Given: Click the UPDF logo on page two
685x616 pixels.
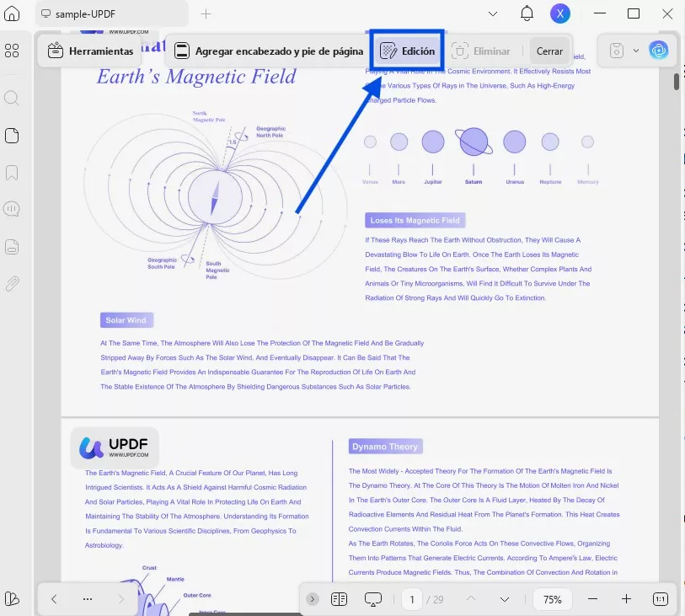Looking at the screenshot, I should pyautogui.click(x=115, y=447).
